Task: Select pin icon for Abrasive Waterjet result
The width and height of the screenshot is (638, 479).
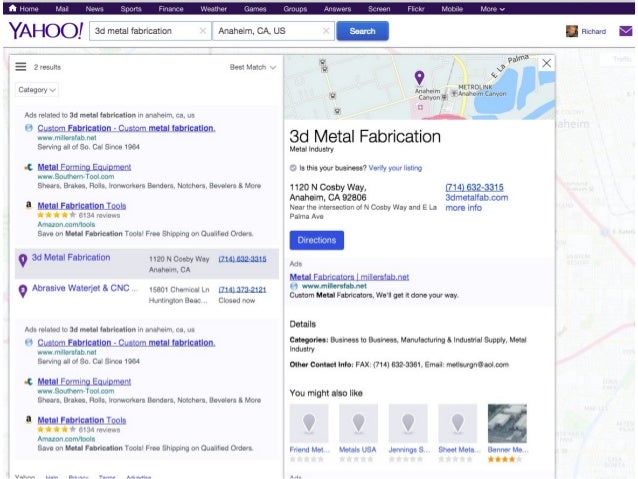Action: (23, 291)
